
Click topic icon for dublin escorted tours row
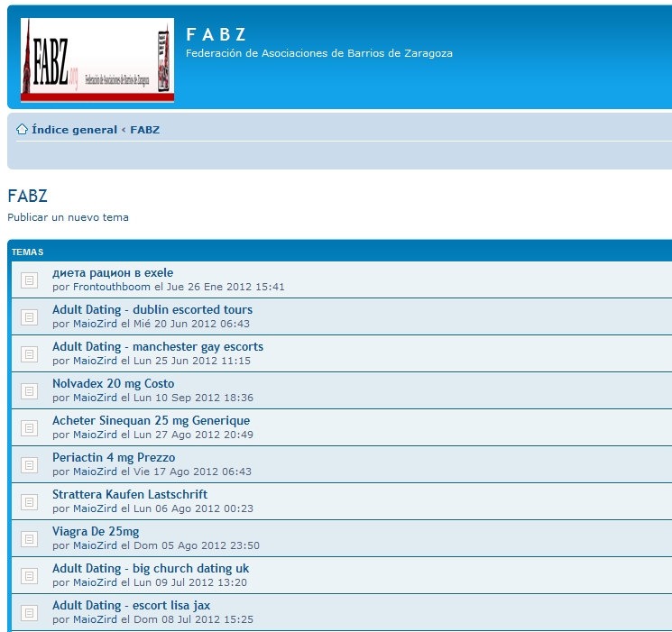coord(29,317)
